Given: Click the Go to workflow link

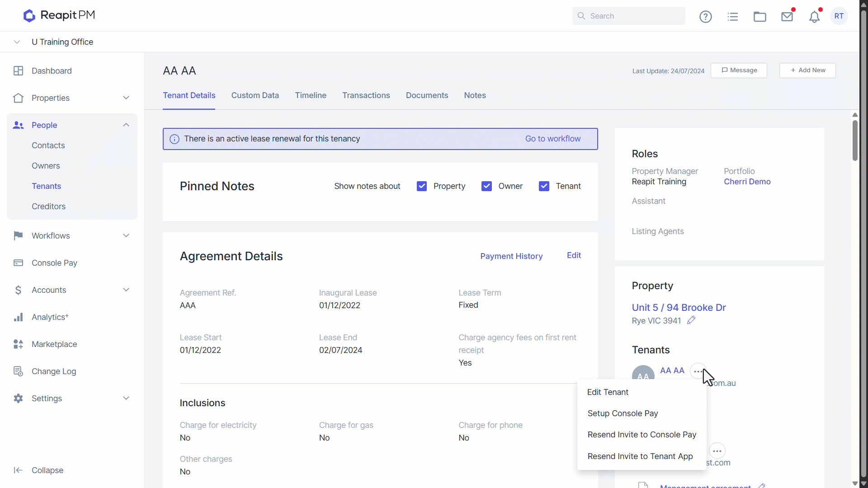Looking at the screenshot, I should point(552,139).
